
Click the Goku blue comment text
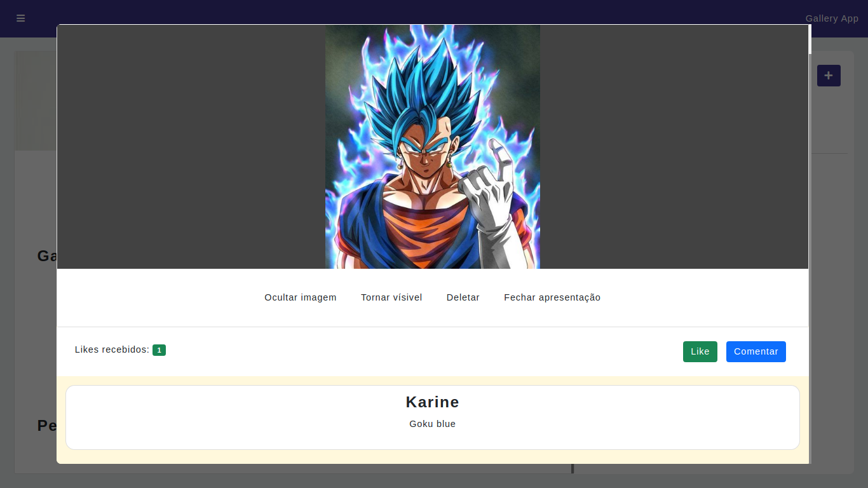pos(433,424)
